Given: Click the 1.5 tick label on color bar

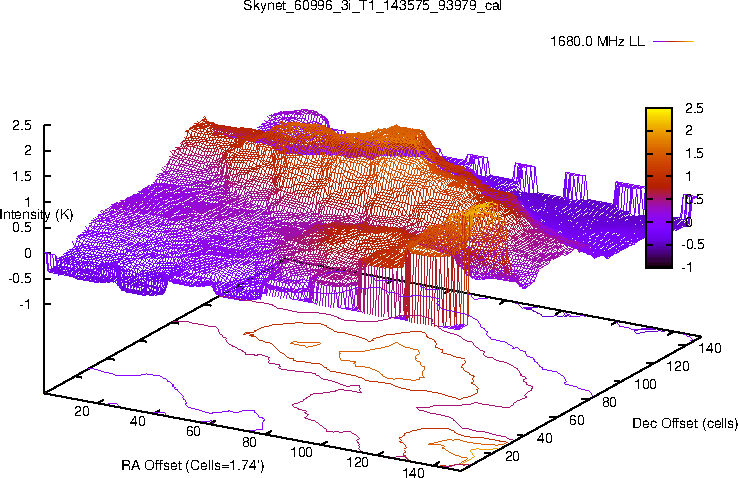Looking at the screenshot, I should pyautogui.click(x=695, y=153).
